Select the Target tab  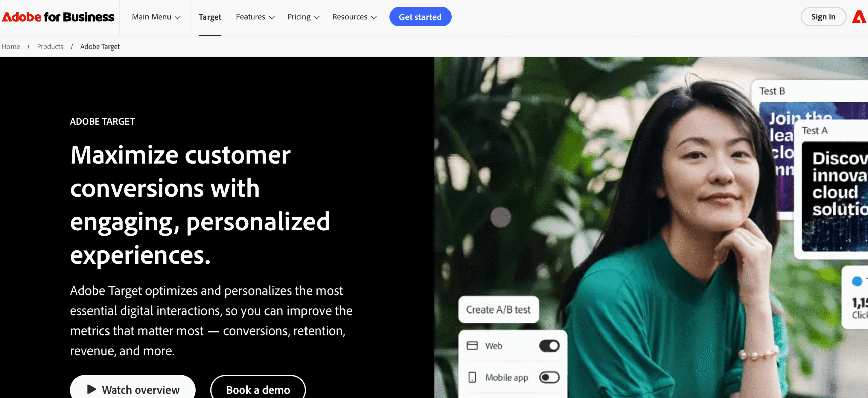(x=210, y=17)
